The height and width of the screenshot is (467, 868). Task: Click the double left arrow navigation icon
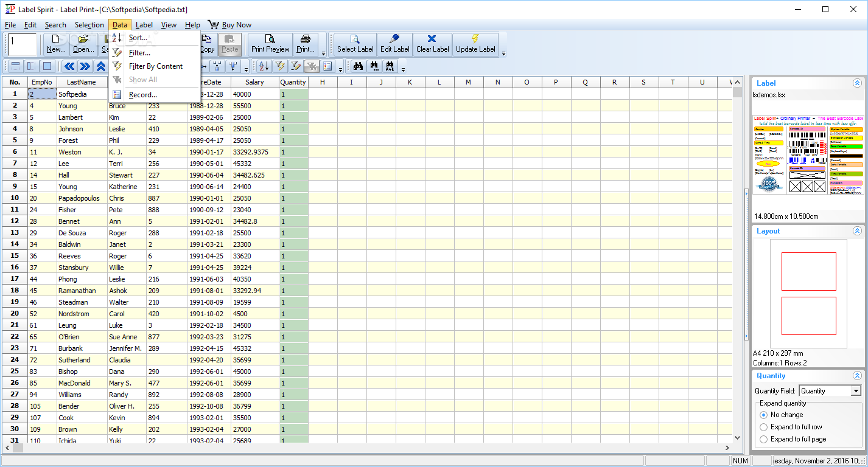point(69,66)
